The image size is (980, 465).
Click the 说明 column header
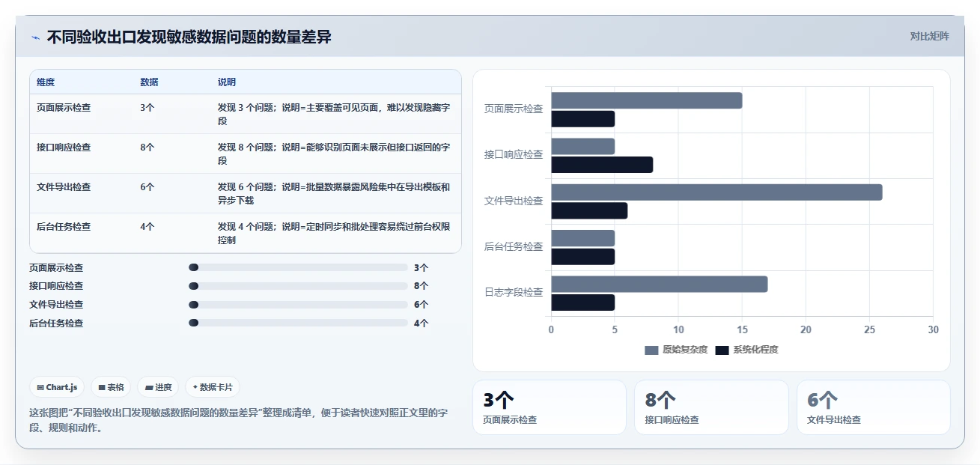pyautogui.click(x=227, y=82)
